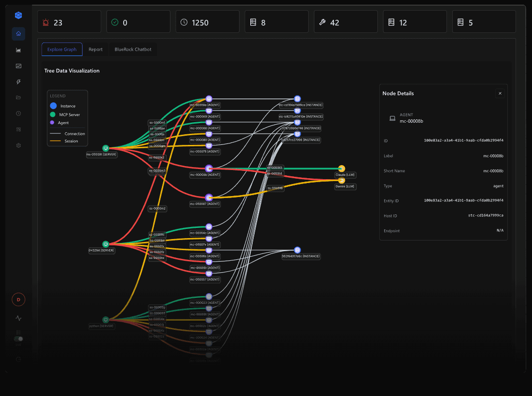Select the ms-00009t server node icon
This screenshot has width=532, height=396.
coord(106,148)
